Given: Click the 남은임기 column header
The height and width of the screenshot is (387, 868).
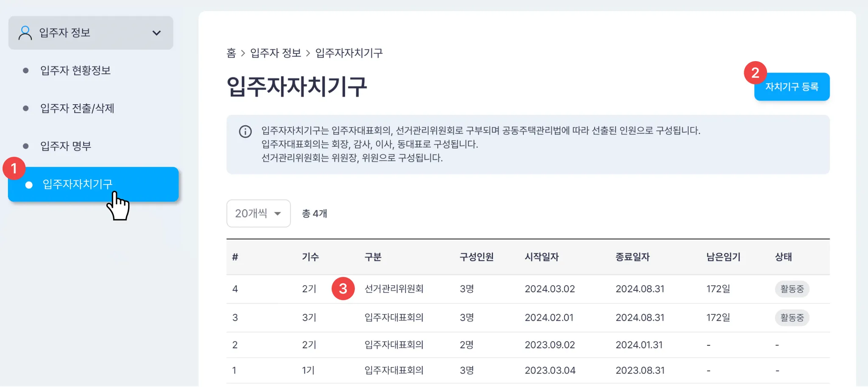Looking at the screenshot, I should coord(723,257).
